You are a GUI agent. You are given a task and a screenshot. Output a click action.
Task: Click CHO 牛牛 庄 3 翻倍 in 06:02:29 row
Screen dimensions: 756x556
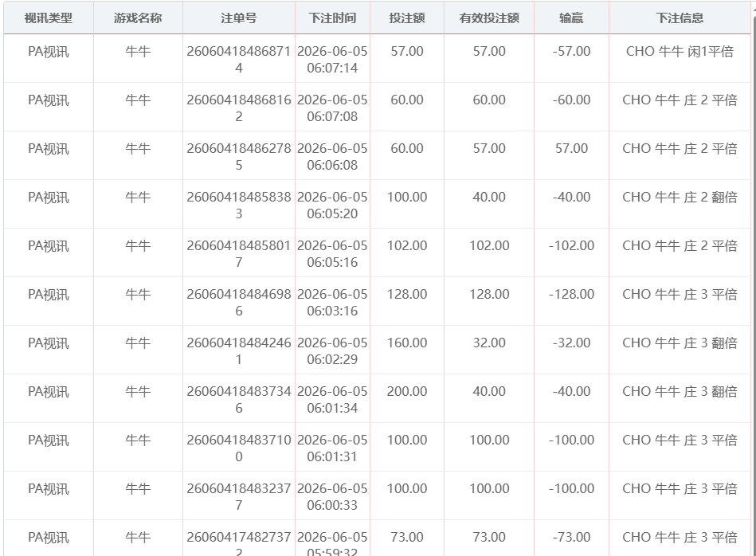[680, 343]
